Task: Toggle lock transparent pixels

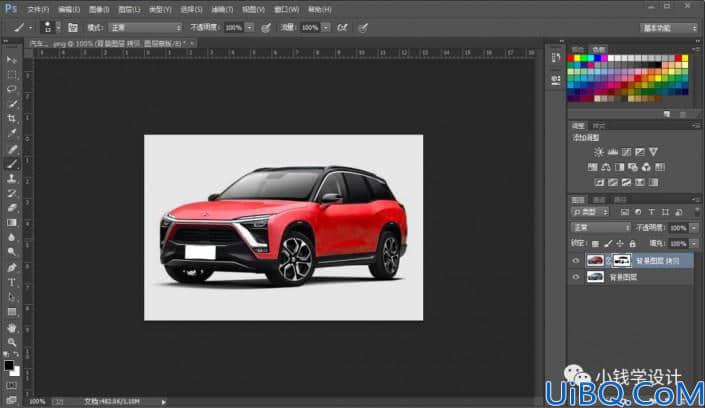Action: (x=595, y=244)
